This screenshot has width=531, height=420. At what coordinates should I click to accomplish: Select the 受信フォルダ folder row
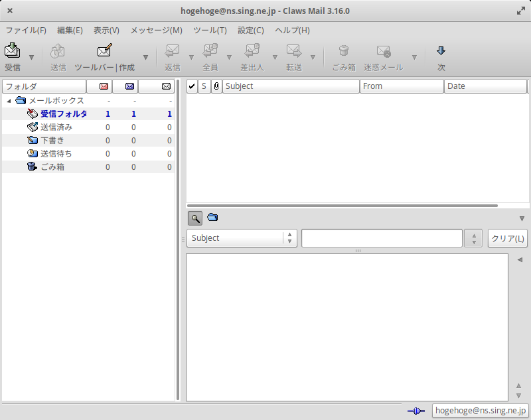88,113
